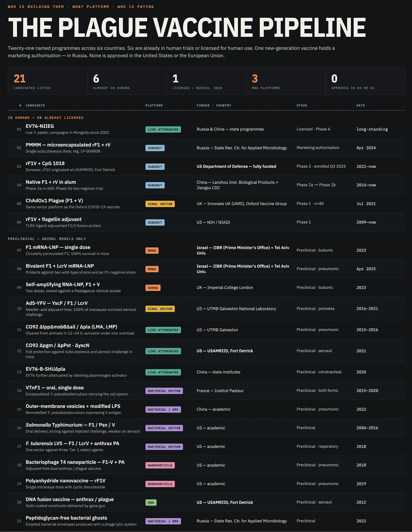Viewport: 412px width, 532px height.
Task: Select "Peptidoglycan-free bacterial ghosts"
Action: pyautogui.click(x=66, y=518)
